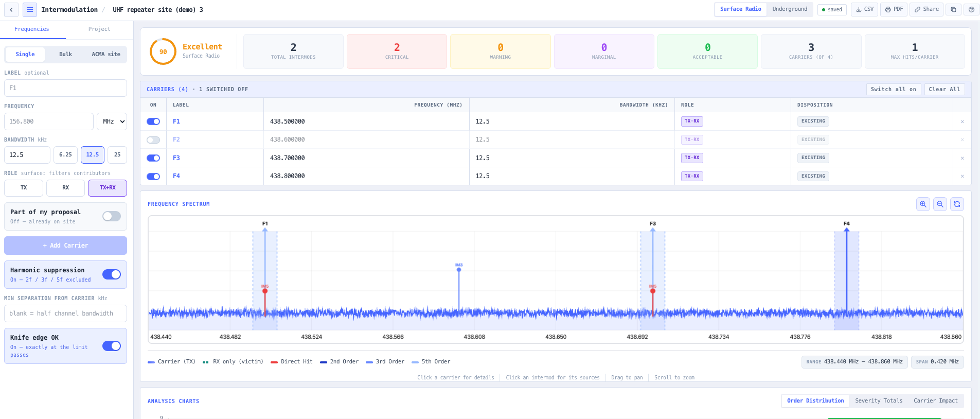
Task: Select the Bulk entry mode tab
Action: (x=65, y=55)
